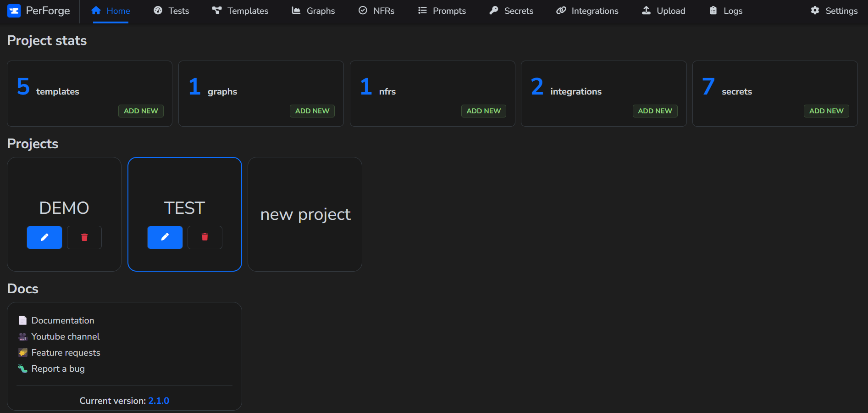Open Logs via the clipboard icon

pos(713,10)
